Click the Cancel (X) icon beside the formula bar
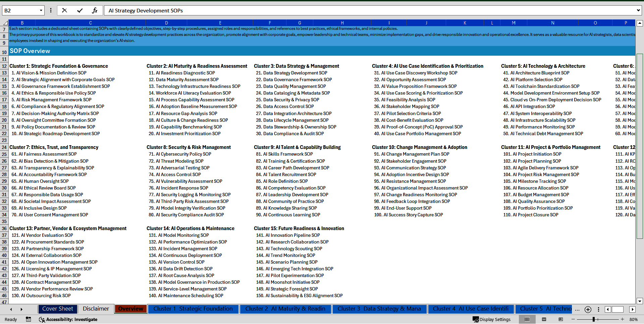 pos(64,10)
